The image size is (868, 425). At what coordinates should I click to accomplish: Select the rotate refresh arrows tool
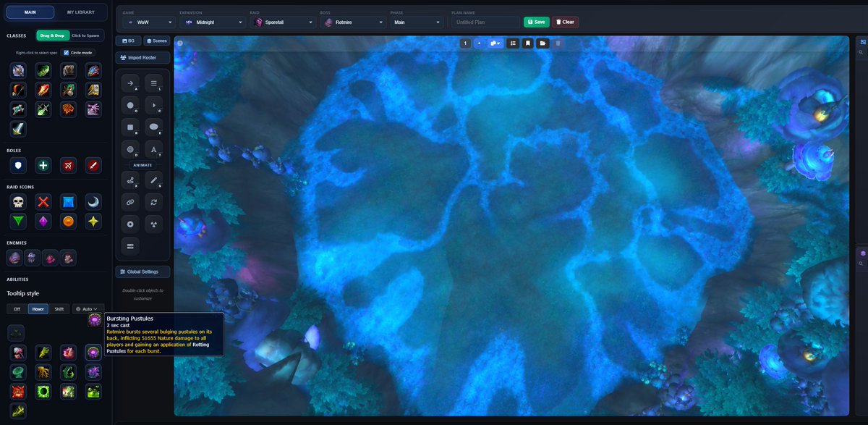point(154,202)
